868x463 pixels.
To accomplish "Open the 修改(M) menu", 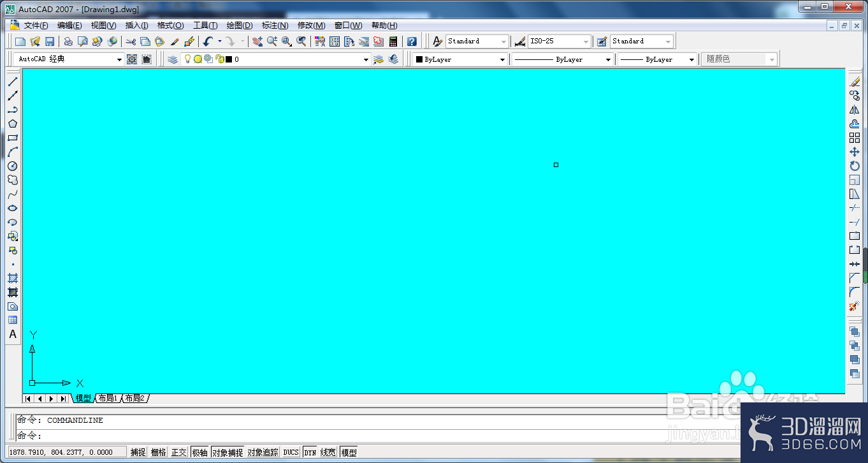I will pyautogui.click(x=311, y=26).
